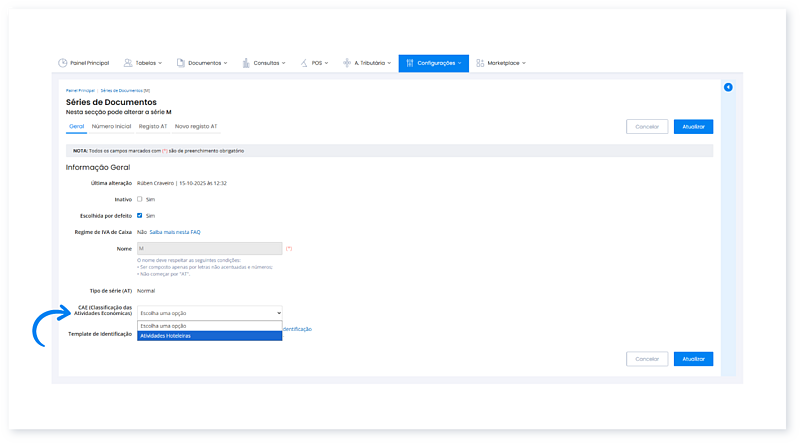The image size is (800, 444).
Task: Open the Registo AT tab
Action: coord(153,127)
